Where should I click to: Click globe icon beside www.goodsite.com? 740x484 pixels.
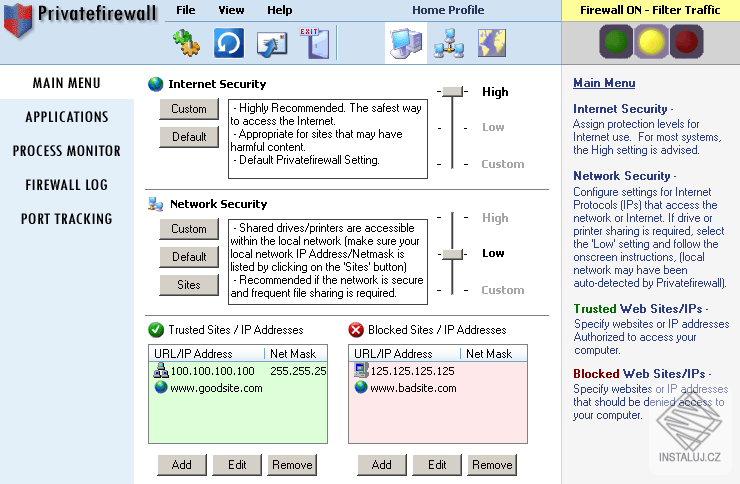[161, 387]
